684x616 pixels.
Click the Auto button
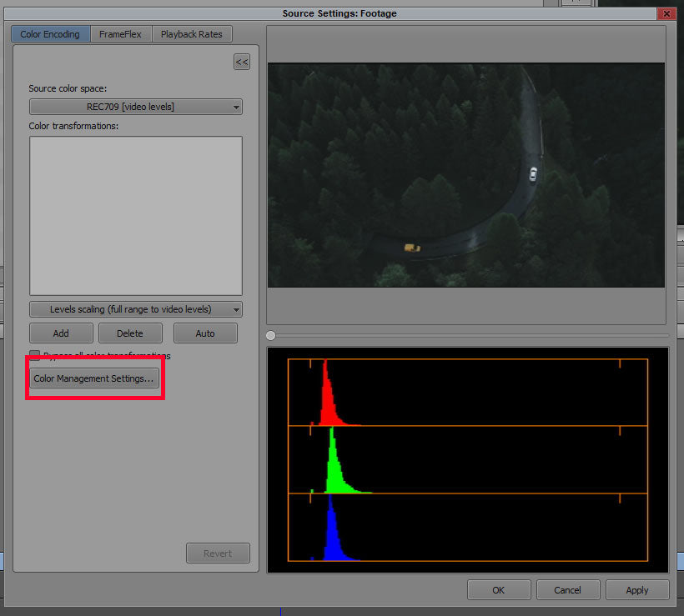(x=205, y=333)
